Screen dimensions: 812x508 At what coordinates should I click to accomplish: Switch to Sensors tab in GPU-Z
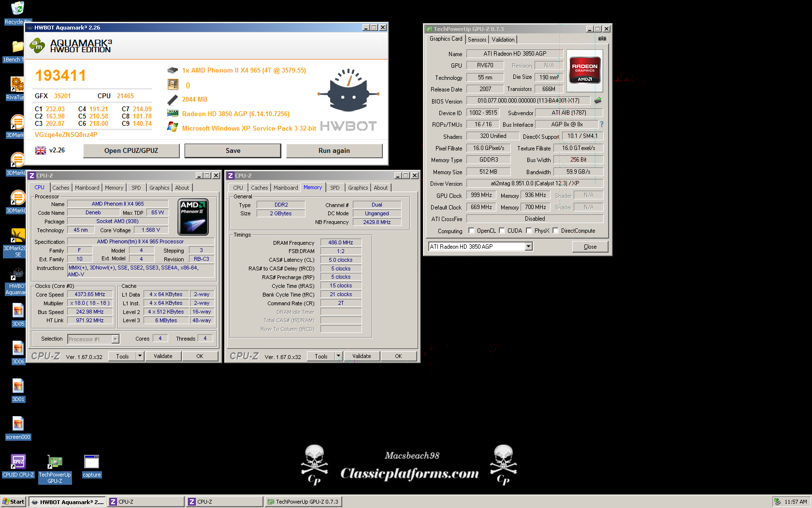pos(477,40)
